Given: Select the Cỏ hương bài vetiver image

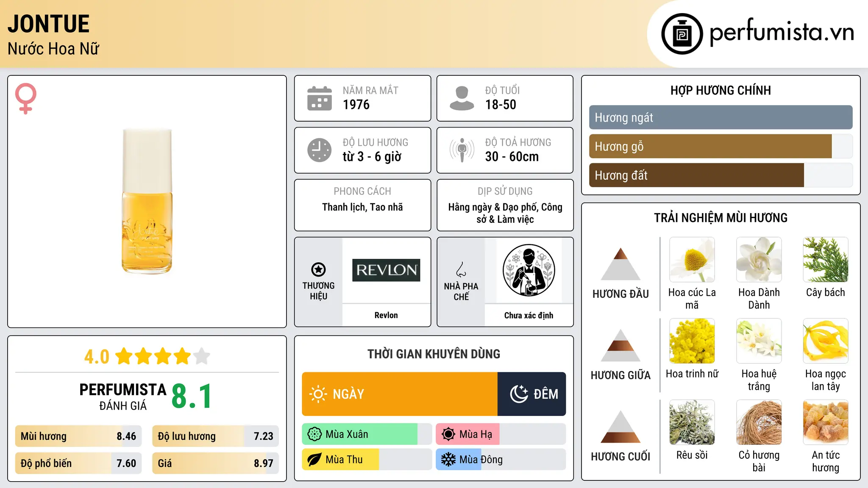Looking at the screenshot, I should 759,422.
